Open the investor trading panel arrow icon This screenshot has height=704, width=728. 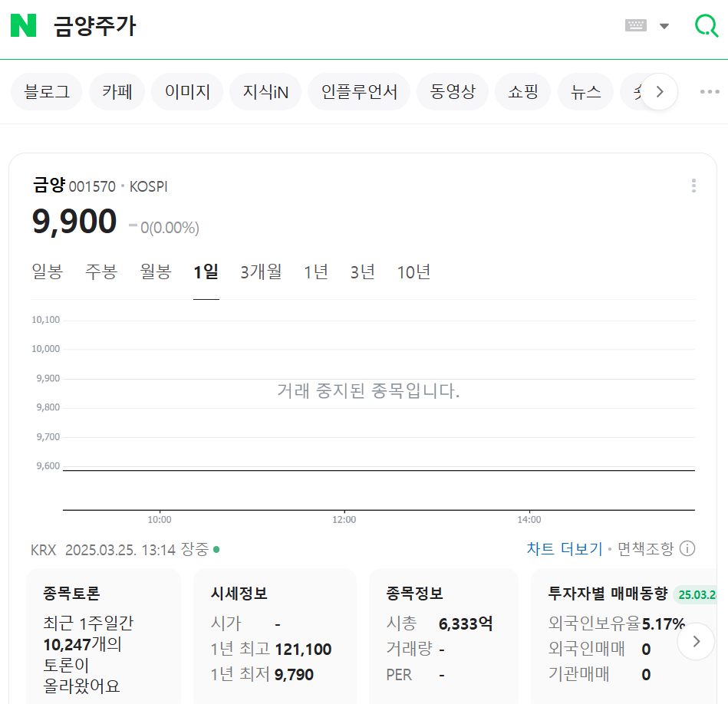(696, 641)
